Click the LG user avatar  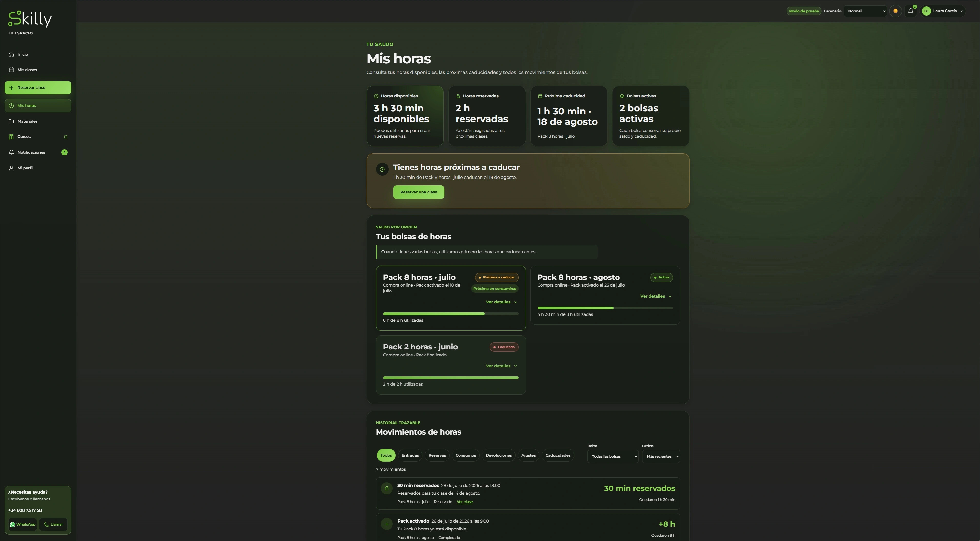pos(926,11)
